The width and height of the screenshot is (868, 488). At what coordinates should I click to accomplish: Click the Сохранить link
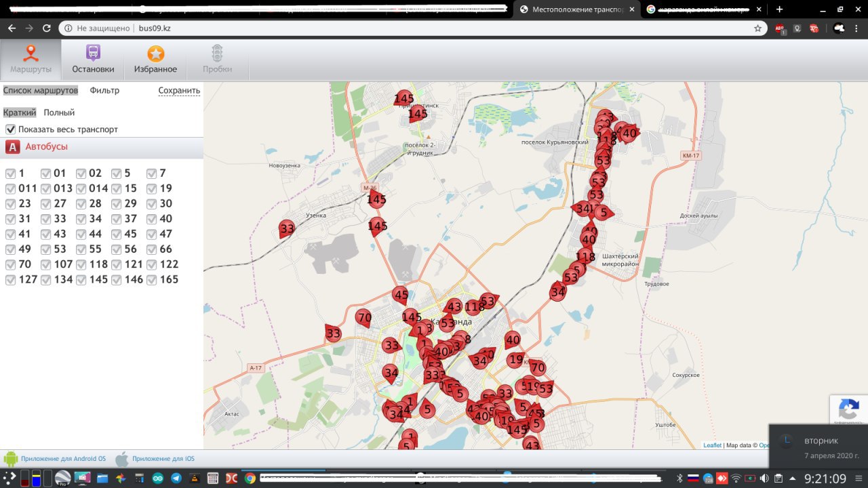click(179, 90)
